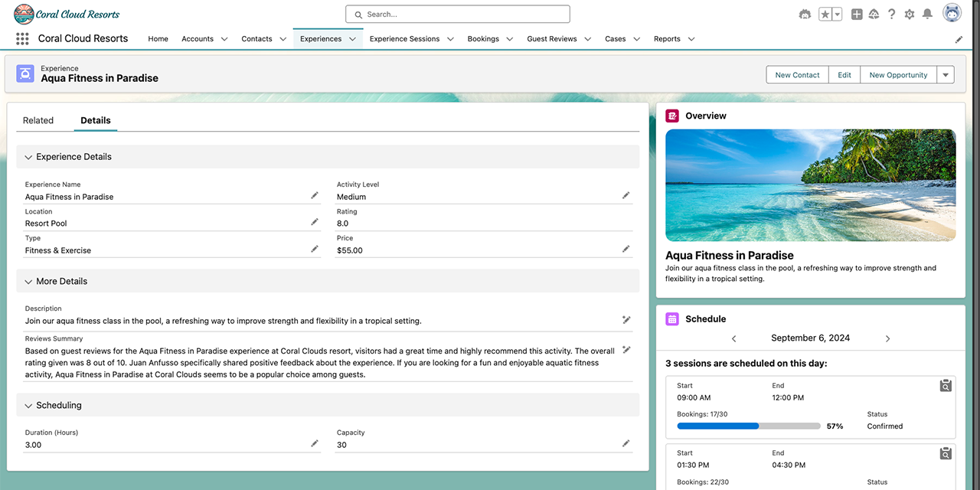Click the global Search field
This screenshot has height=490, width=980.
(x=458, y=15)
